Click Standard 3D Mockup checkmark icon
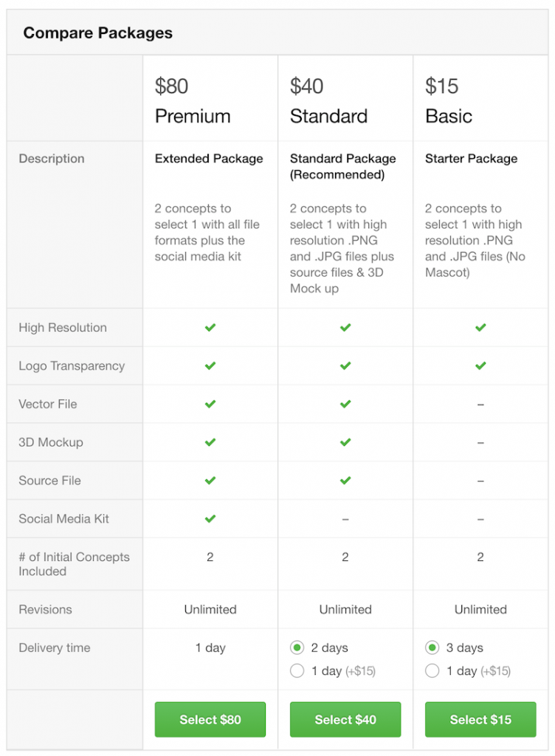555x756 pixels. [345, 442]
